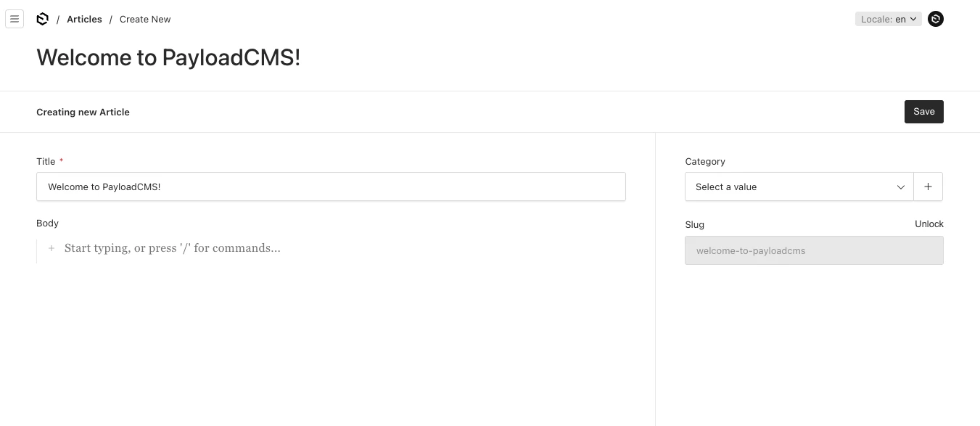Open the Locale selector dropdown
Image resolution: width=980 pixels, height=426 pixels.
point(888,20)
